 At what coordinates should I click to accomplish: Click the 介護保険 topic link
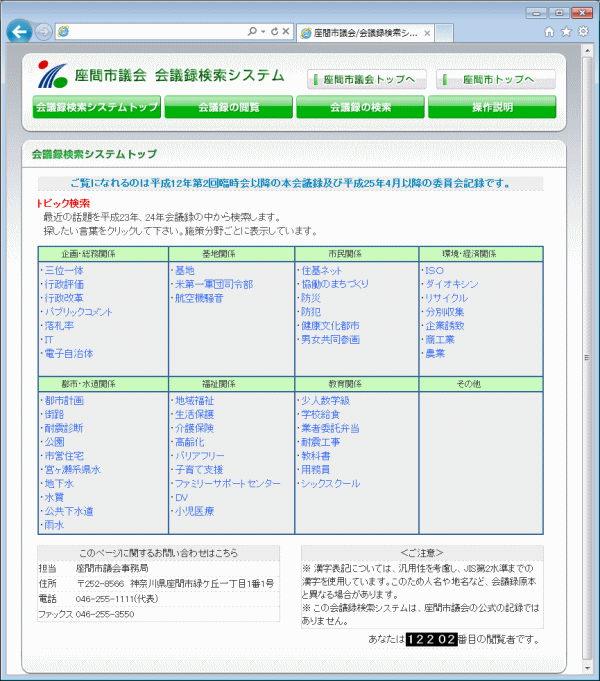[x=194, y=428]
